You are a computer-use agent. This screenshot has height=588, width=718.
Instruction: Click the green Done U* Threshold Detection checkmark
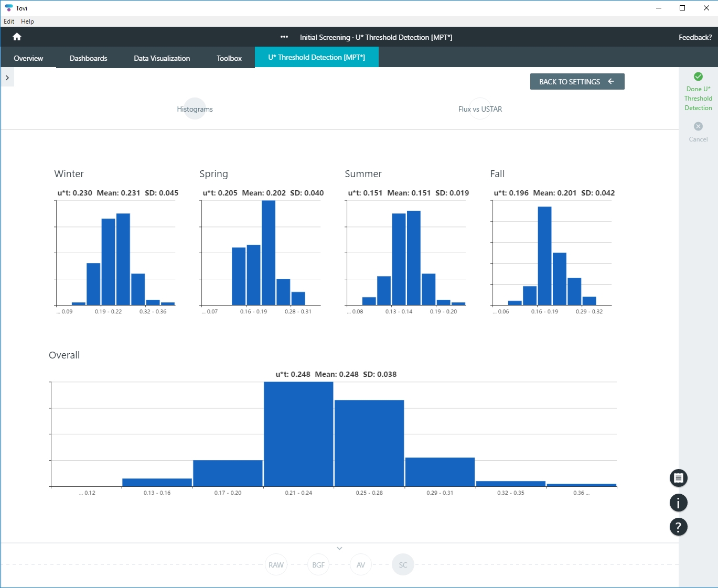pyautogui.click(x=698, y=77)
